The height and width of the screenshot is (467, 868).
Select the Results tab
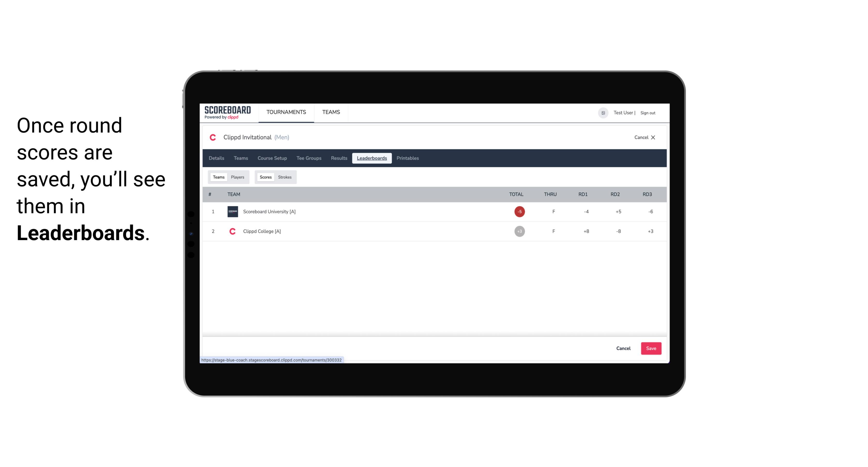click(339, 158)
